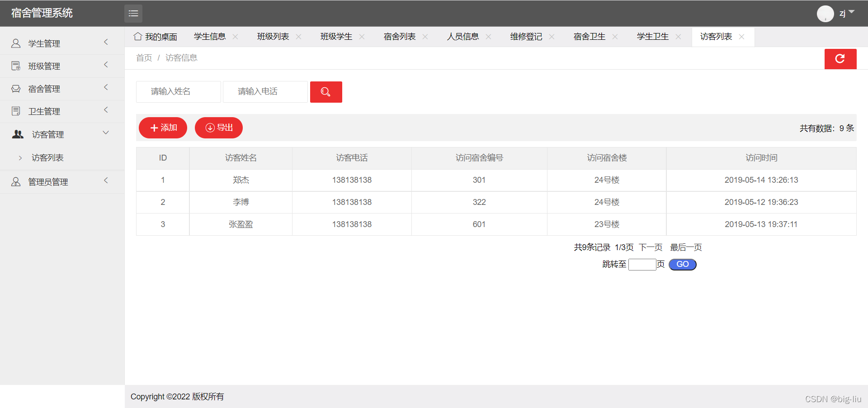868x408 pixels.
Task: Close the 班级列表 tab
Action: [299, 37]
